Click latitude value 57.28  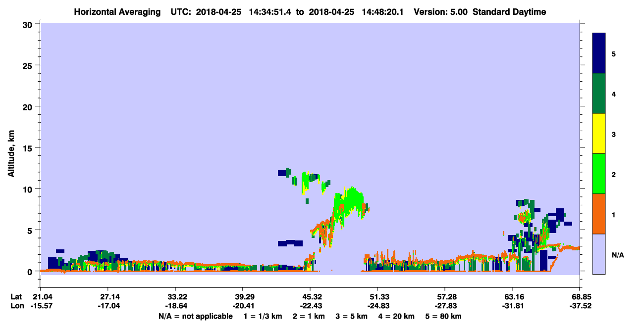tap(444, 297)
